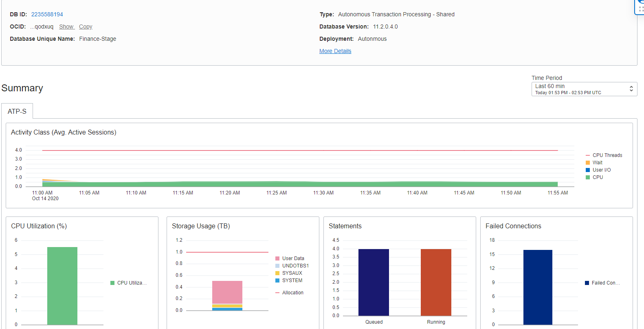644x329 pixels.
Task: Click the yellow SYSAUX legend icon
Action: coord(277,273)
